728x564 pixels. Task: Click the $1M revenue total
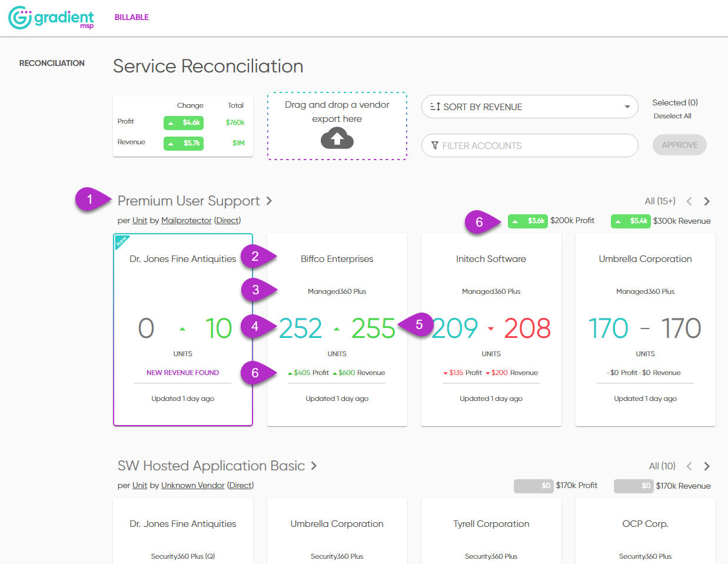click(x=238, y=143)
